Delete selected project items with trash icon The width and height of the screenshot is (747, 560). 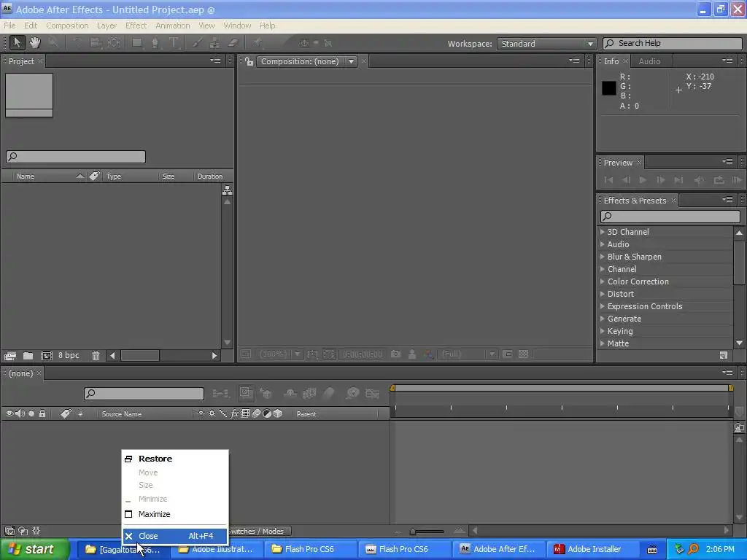[x=96, y=356]
